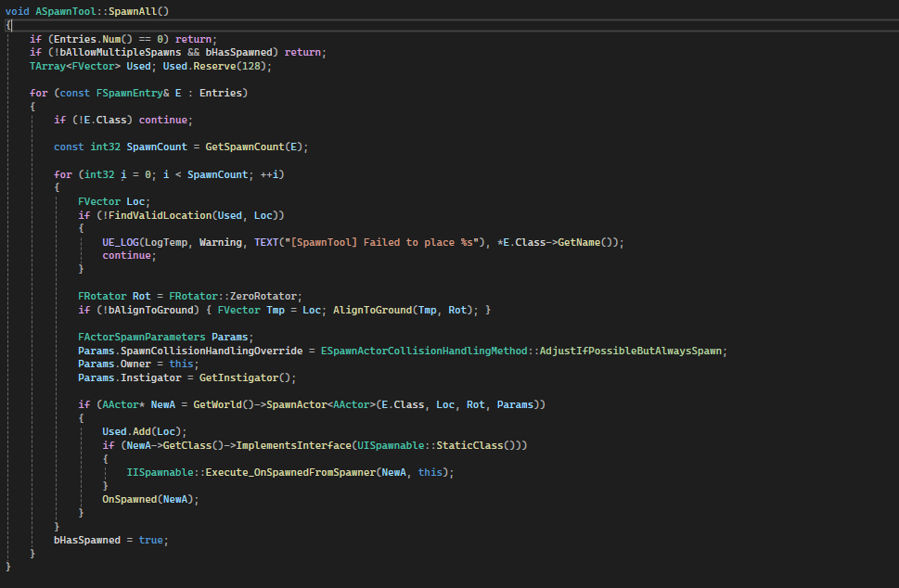Screen dimensions: 899x588
Task: Click the IISpawnable interface name
Action: pos(160,472)
